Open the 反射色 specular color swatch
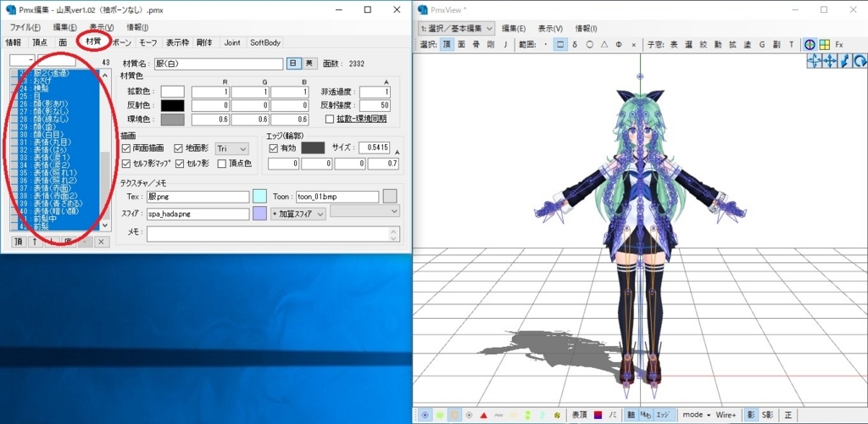The width and height of the screenshot is (868, 424). point(172,106)
